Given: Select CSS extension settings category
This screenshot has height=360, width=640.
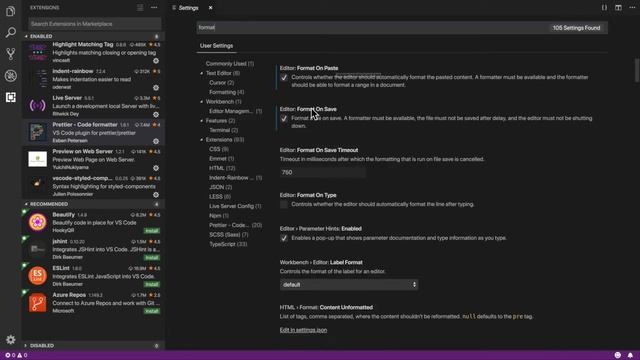Looking at the screenshot, I should (219, 149).
